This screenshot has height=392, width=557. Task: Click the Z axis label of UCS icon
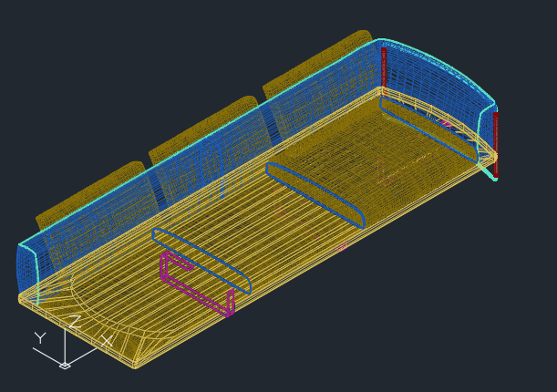[75, 322]
